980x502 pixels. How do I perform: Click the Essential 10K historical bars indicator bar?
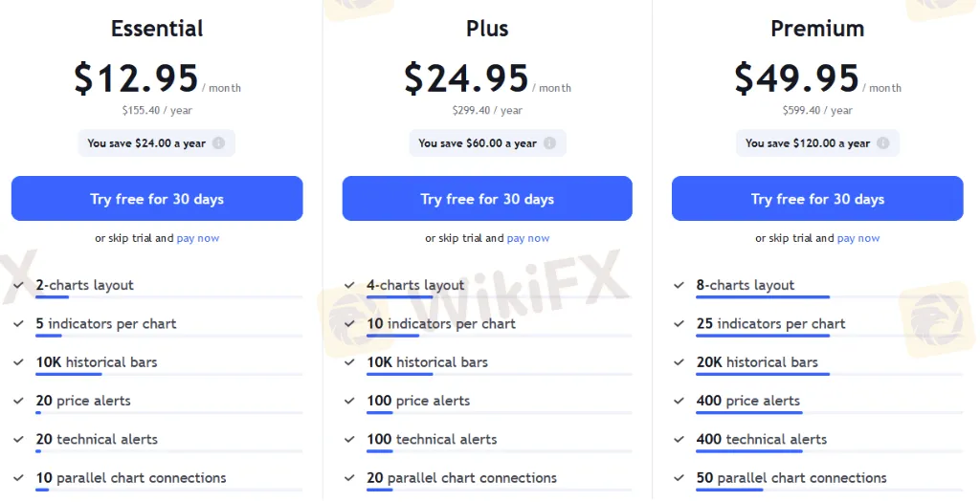click(169, 375)
